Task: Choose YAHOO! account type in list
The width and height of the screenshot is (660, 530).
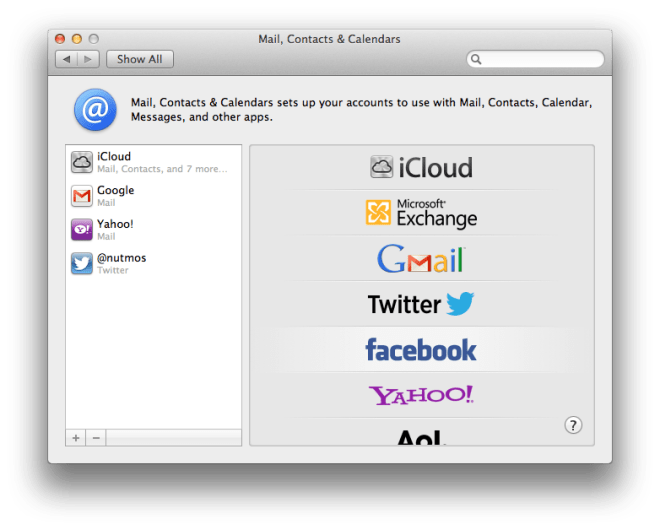Action: (x=421, y=395)
